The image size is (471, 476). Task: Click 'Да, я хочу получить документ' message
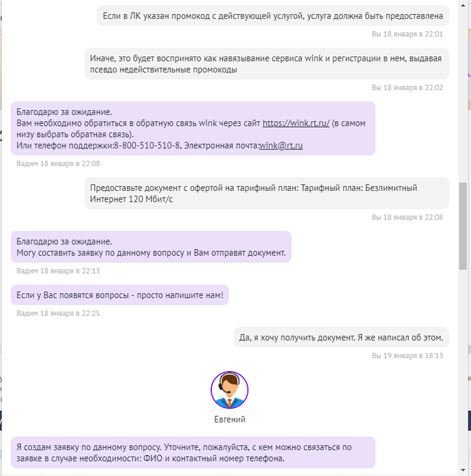coord(341,338)
